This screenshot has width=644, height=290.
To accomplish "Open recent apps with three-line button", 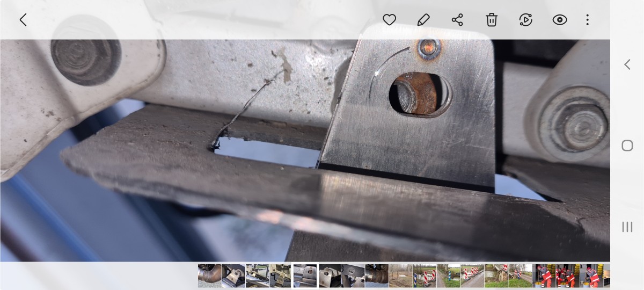I will coord(627,227).
